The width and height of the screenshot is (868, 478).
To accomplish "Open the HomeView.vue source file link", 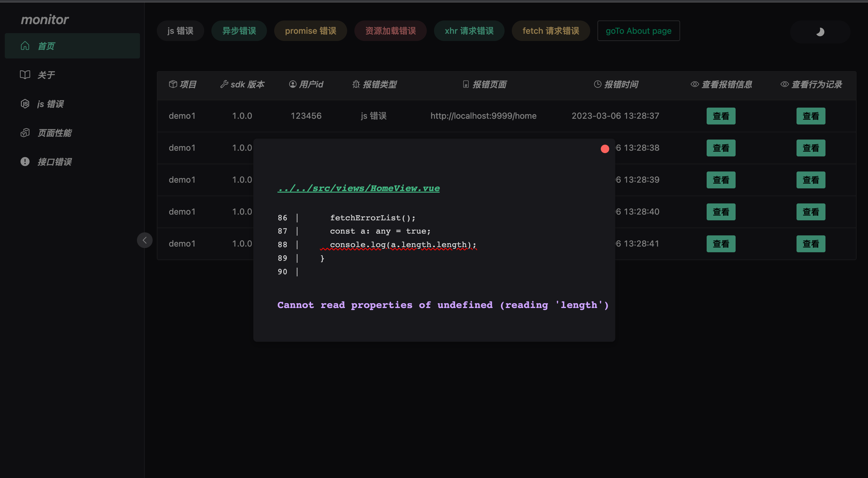I will tap(359, 188).
